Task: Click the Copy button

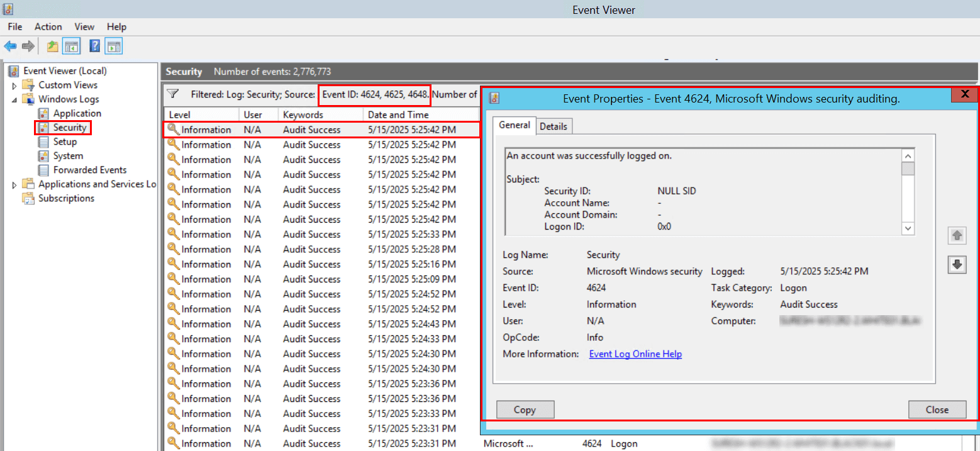Action: tap(525, 409)
